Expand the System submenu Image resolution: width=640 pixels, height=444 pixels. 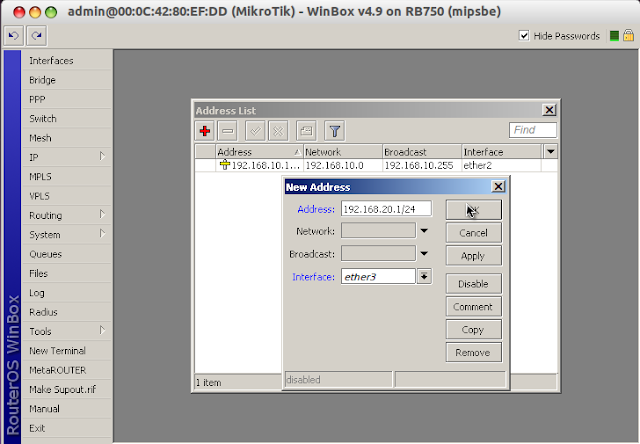(67, 235)
